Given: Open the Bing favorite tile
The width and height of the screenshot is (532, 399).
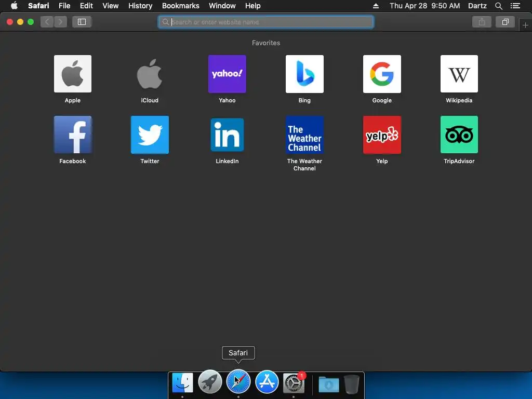Looking at the screenshot, I should point(304,74).
